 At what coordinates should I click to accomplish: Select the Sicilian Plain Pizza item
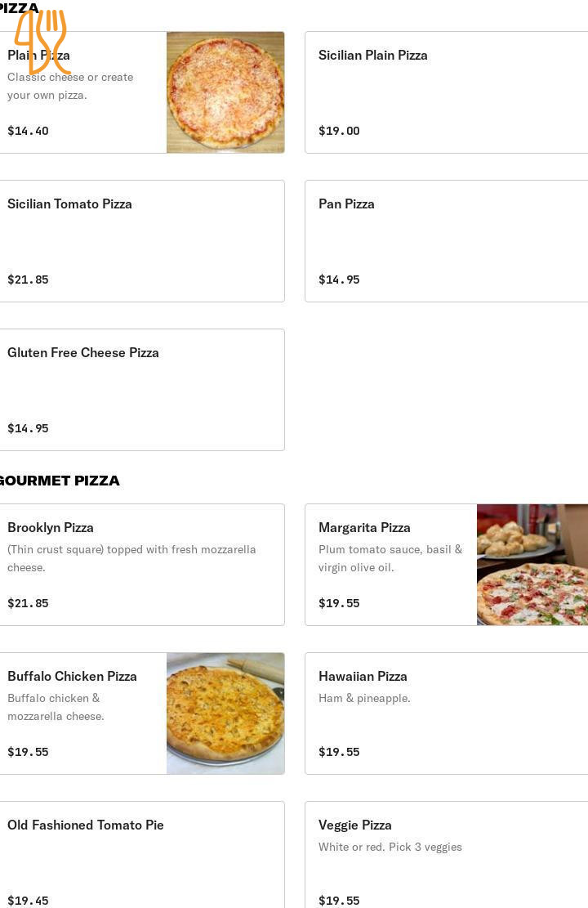pyautogui.click(x=372, y=56)
